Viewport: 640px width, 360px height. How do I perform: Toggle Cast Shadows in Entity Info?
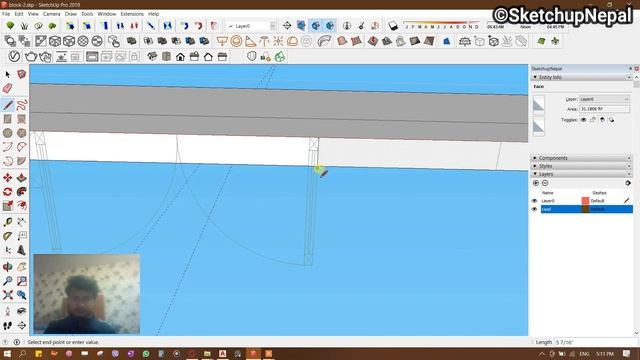pos(602,120)
